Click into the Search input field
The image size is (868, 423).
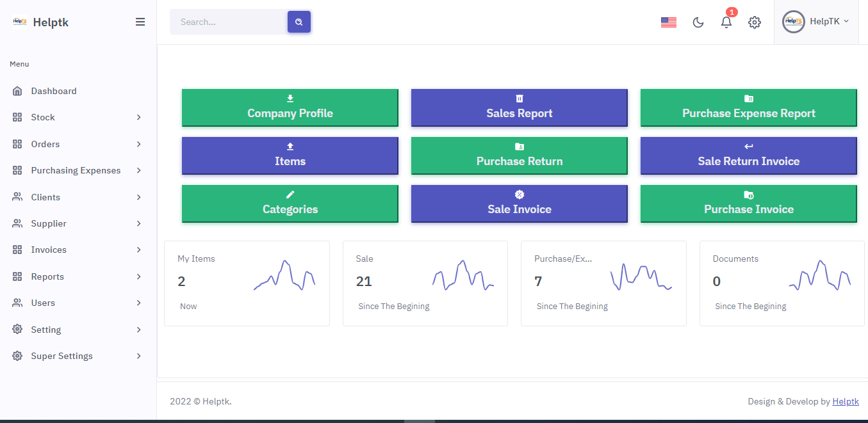point(228,22)
